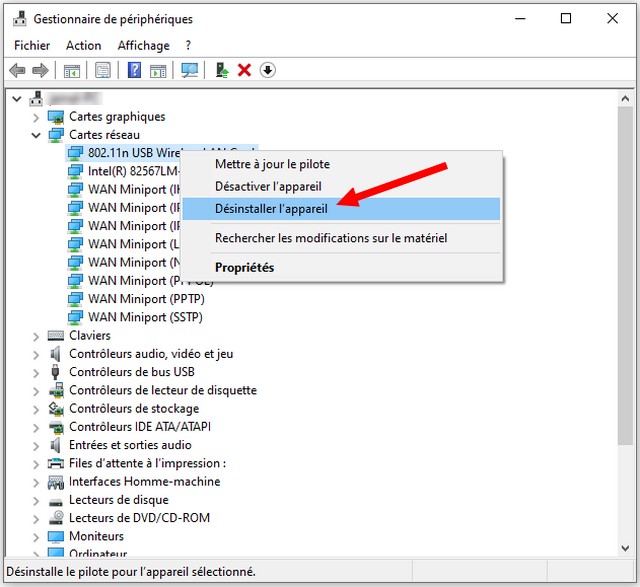The height and width of the screenshot is (587, 640).
Task: Open the Fichier menu
Action: coord(32,45)
